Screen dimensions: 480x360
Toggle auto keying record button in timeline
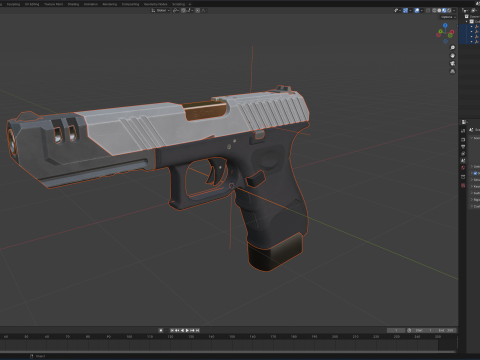pos(161,330)
